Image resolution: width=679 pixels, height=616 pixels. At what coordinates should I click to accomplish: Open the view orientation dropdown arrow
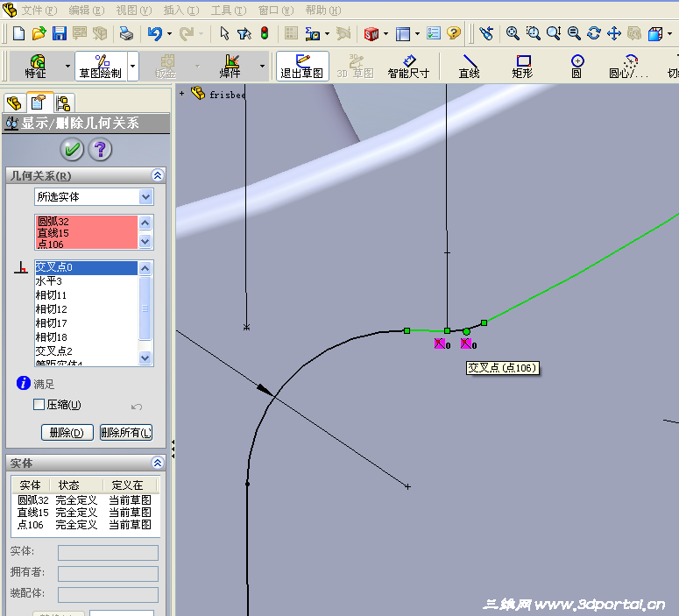[x=669, y=34]
